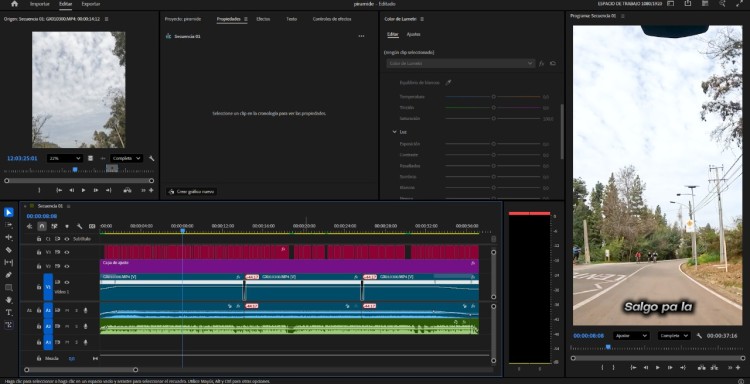Open the Color de Lumetri effect dropdown
750x384 pixels.
coord(460,64)
